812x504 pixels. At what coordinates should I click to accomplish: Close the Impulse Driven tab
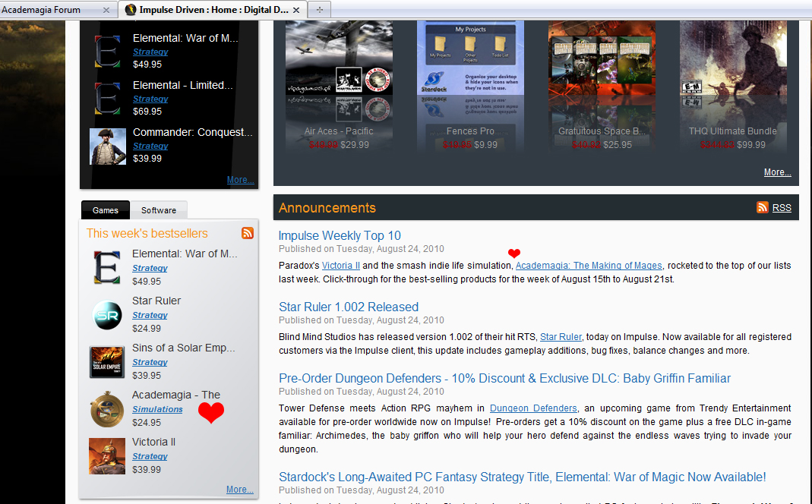click(x=296, y=10)
